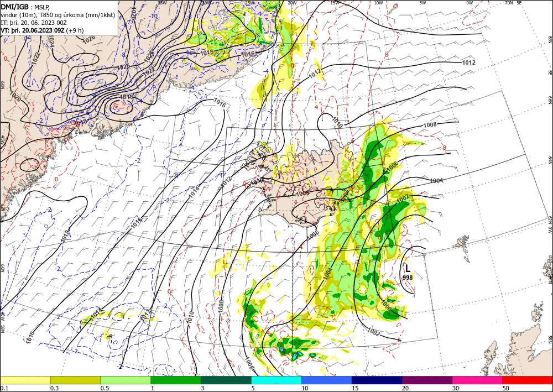Click the '1000' isobar label
Viewport: 553px width, 392px height.
click(386, 306)
